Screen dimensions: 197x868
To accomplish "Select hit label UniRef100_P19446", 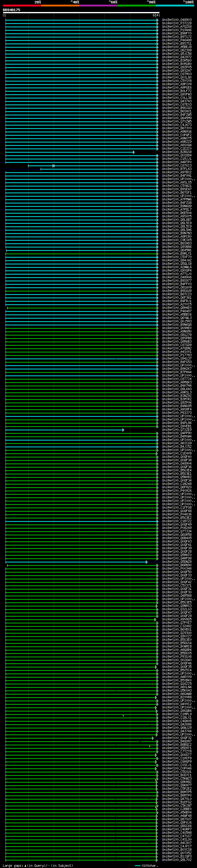I will pos(177,30).
